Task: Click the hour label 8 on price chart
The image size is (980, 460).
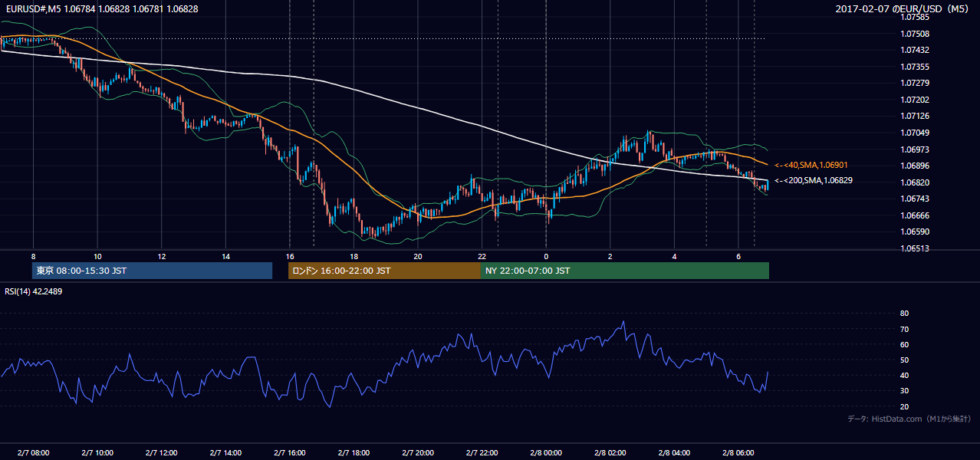Action: click(x=33, y=256)
